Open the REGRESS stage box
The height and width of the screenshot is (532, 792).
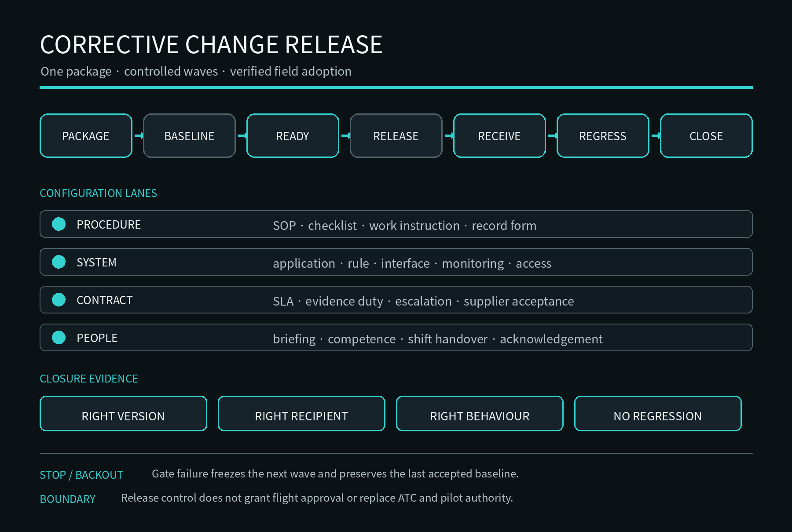pyautogui.click(x=603, y=136)
